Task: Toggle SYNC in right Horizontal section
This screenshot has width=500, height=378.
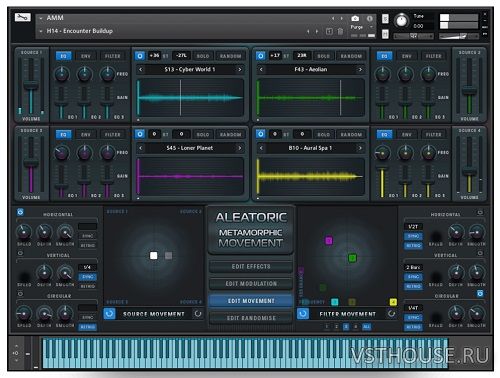Action: [413, 236]
